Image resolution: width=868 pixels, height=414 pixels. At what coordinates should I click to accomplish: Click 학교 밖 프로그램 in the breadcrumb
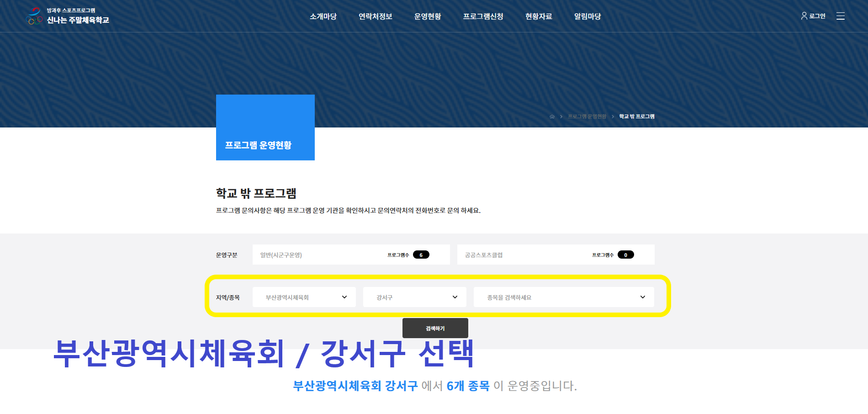point(636,117)
